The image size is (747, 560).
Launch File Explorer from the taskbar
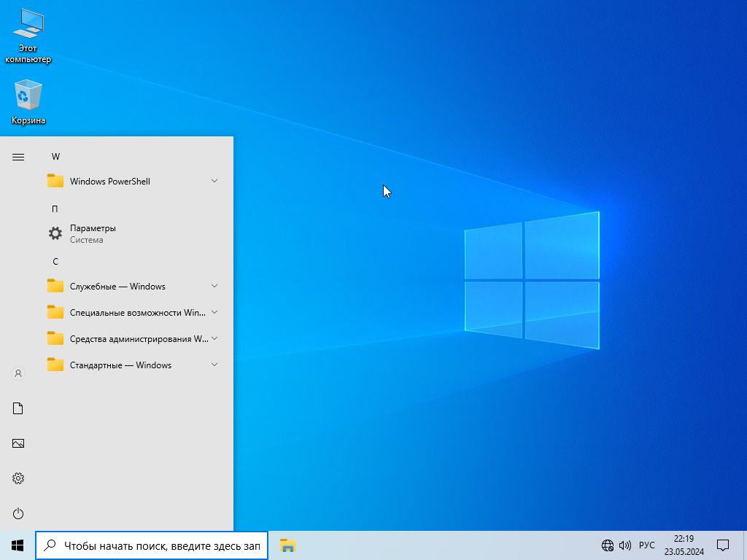[x=287, y=545]
